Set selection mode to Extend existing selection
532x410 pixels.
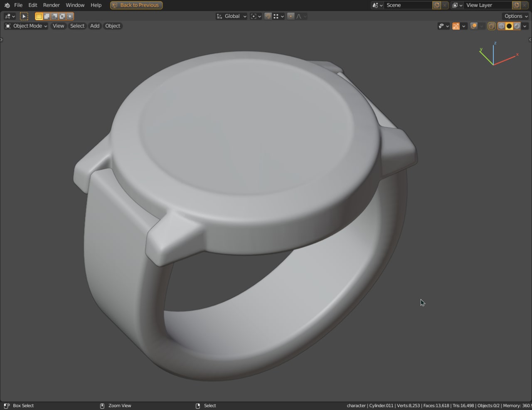47,16
